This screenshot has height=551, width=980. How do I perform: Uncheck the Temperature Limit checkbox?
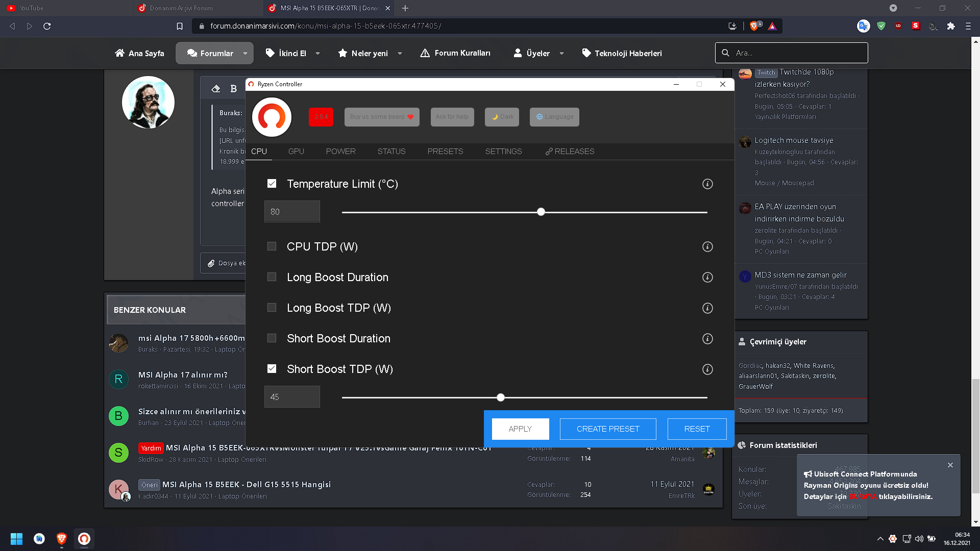tap(272, 184)
